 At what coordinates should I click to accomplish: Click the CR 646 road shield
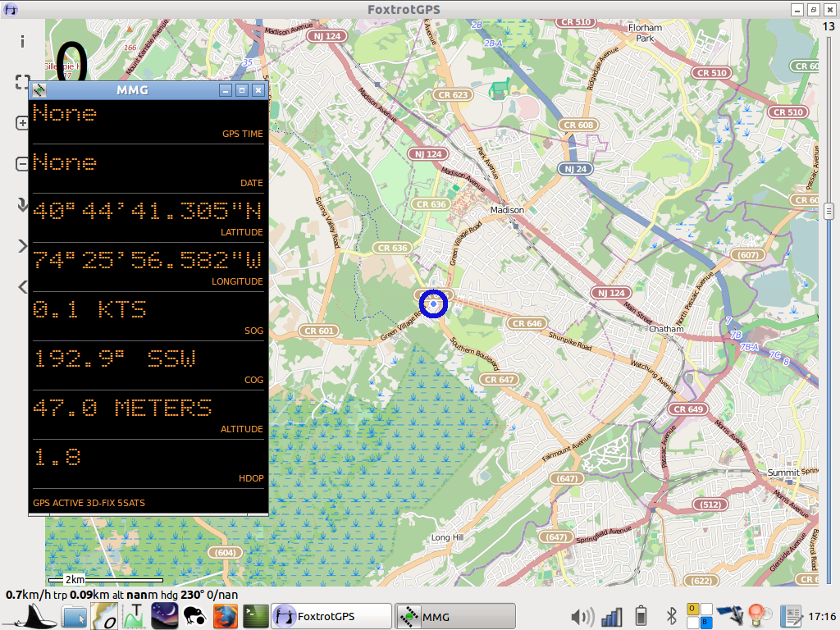pos(527,323)
